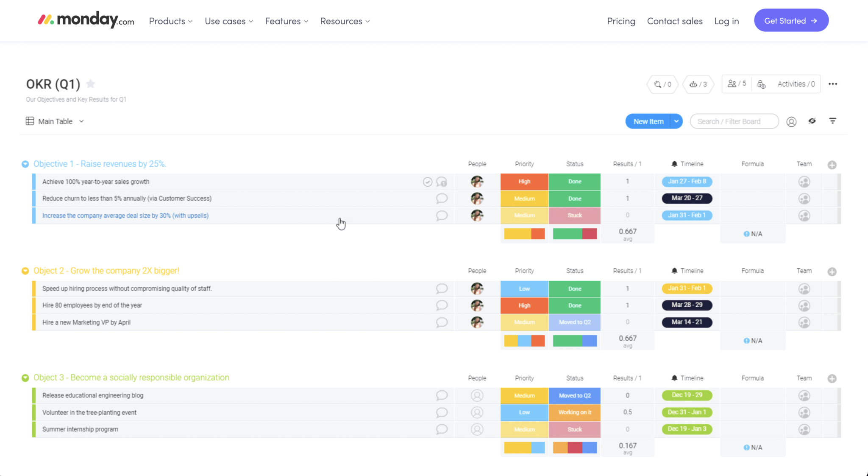Collapse Object 3 socially responsible group
Screen dimensions: 868x476
(25, 378)
